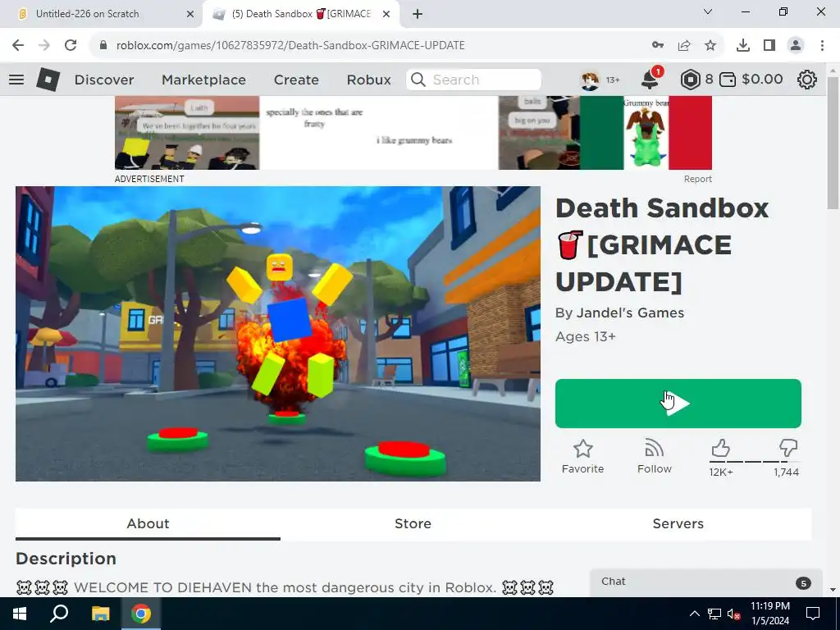The height and width of the screenshot is (630, 840).
Task: Click the Robux balance icon
Action: point(690,80)
